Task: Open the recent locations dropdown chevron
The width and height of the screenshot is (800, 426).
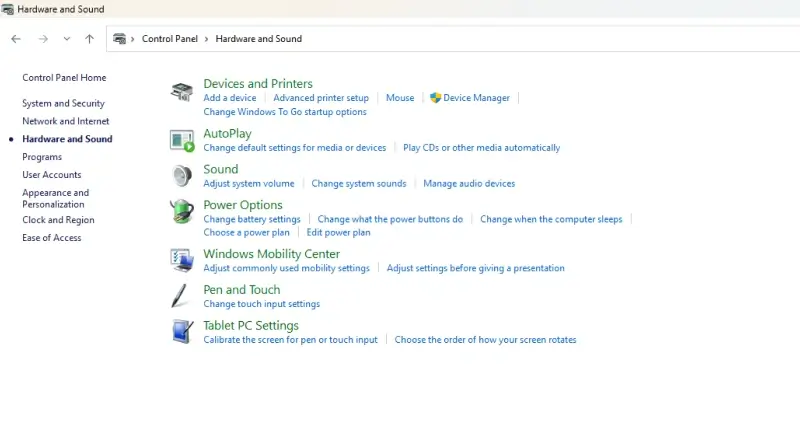Action: (67, 39)
